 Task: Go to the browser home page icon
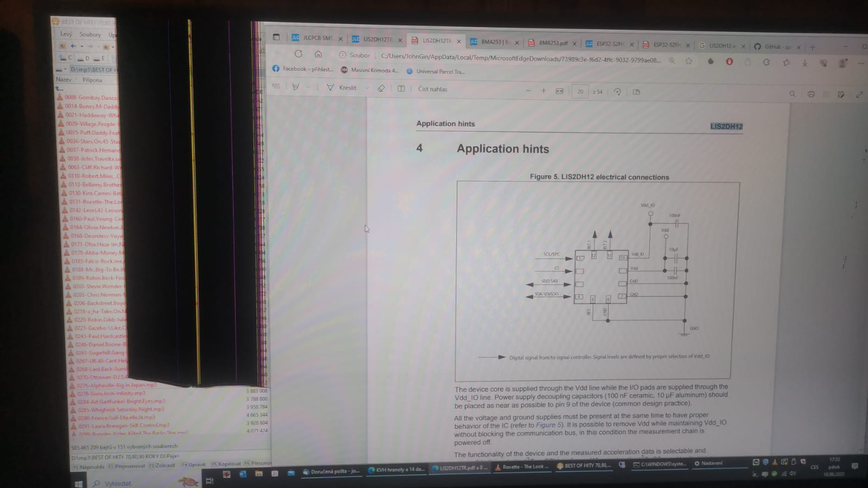pyautogui.click(x=318, y=54)
